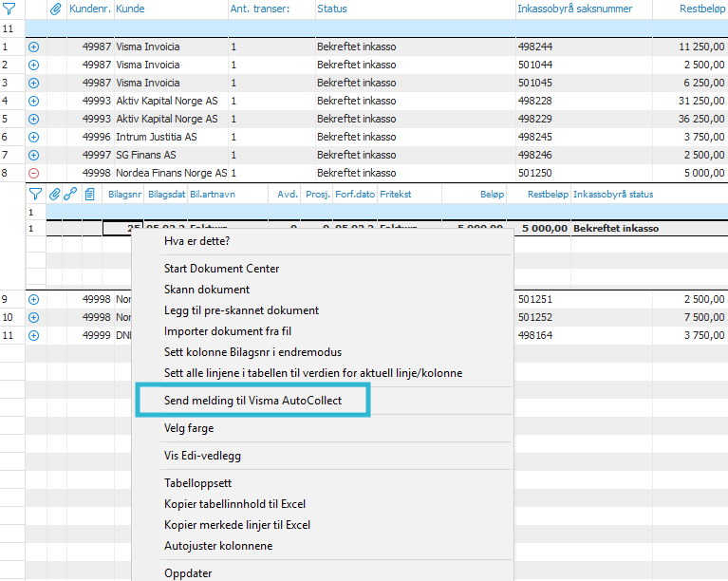Click the main table blue filter row
The height and width of the screenshot is (581, 728).
[377, 28]
